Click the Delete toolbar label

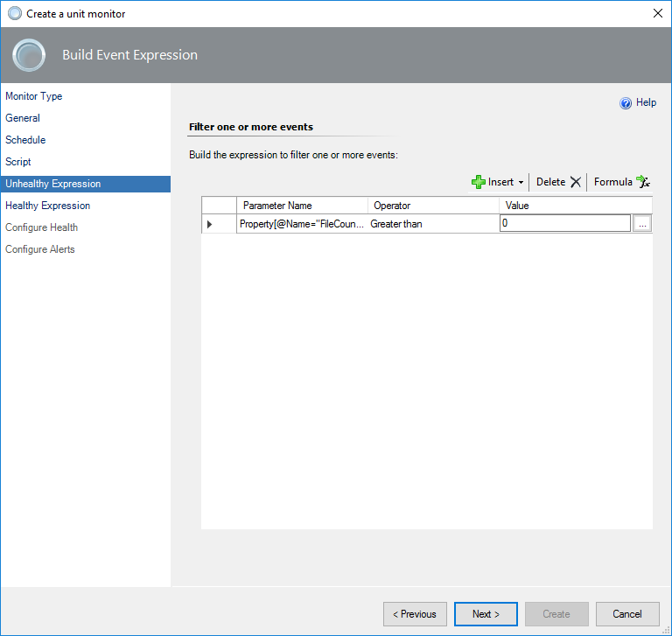550,182
